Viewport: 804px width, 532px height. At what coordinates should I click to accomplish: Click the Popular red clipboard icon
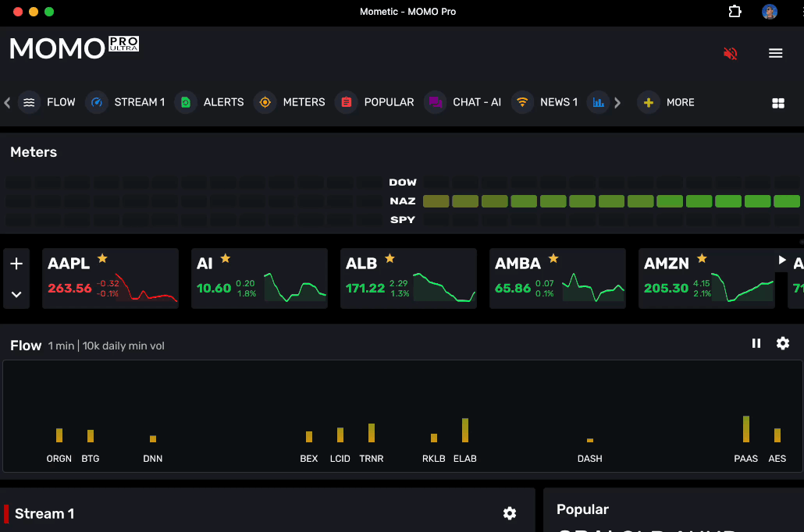point(346,102)
